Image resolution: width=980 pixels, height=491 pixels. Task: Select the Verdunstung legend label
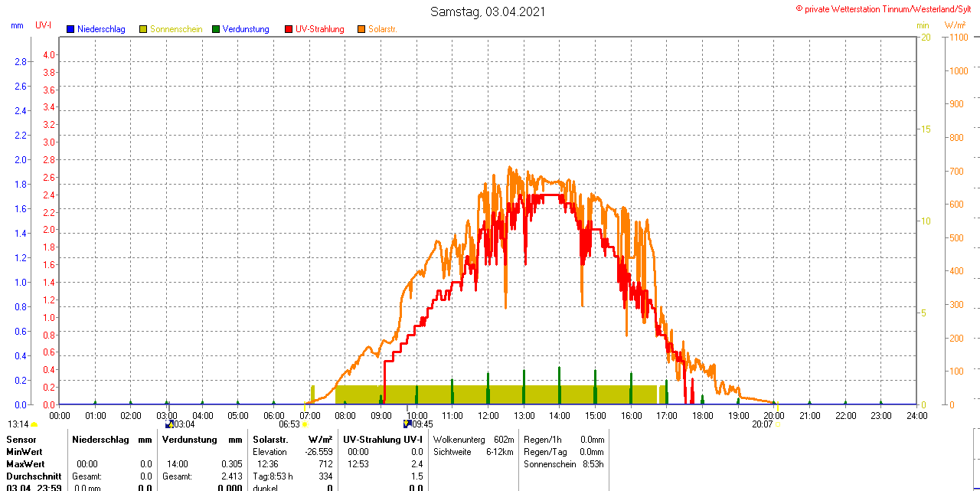pos(246,29)
